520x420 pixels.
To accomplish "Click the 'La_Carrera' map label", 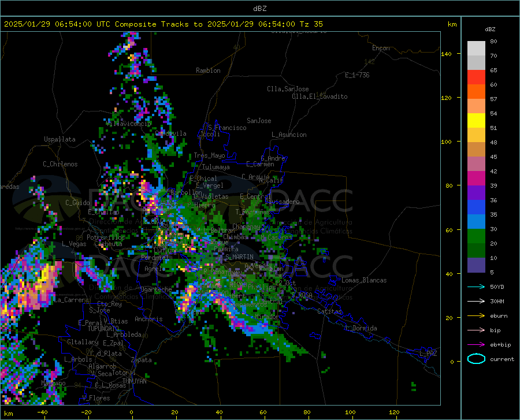I will click(x=71, y=300).
